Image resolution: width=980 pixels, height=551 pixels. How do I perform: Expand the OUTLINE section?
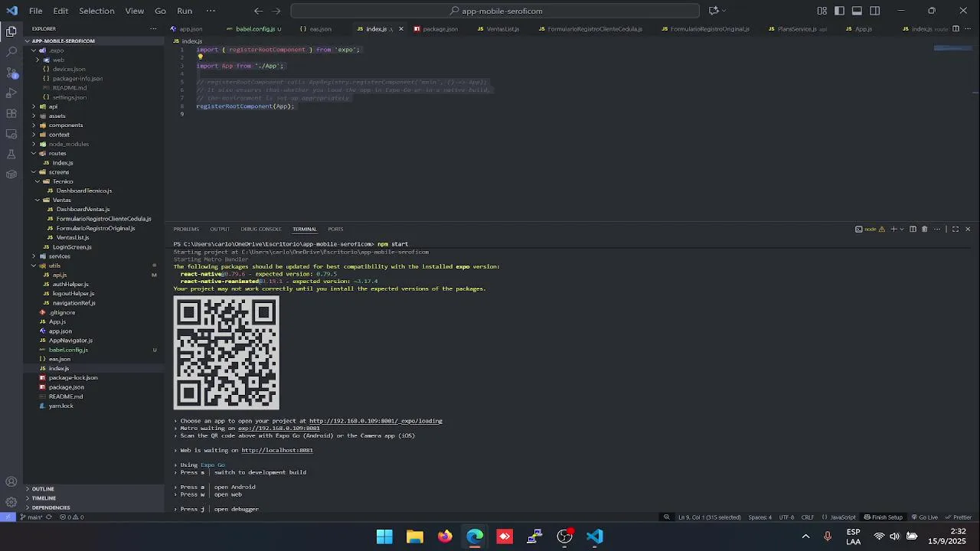[x=43, y=489]
